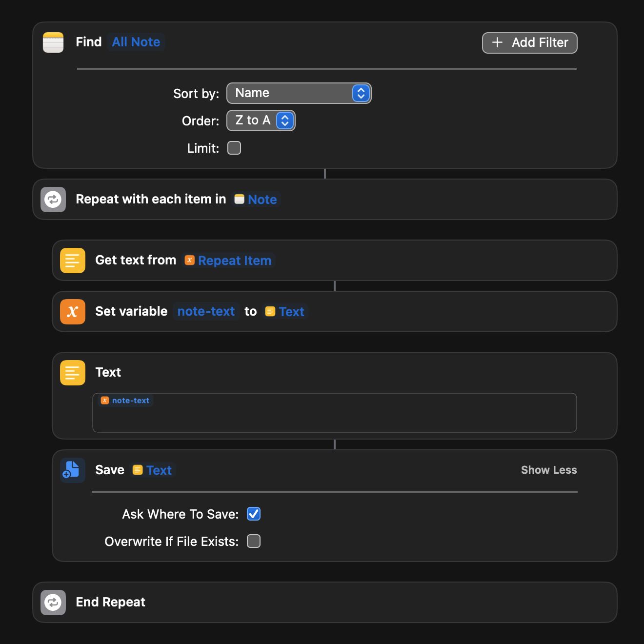644x644 pixels.
Task: Click the Get text from action icon
Action: click(x=73, y=261)
